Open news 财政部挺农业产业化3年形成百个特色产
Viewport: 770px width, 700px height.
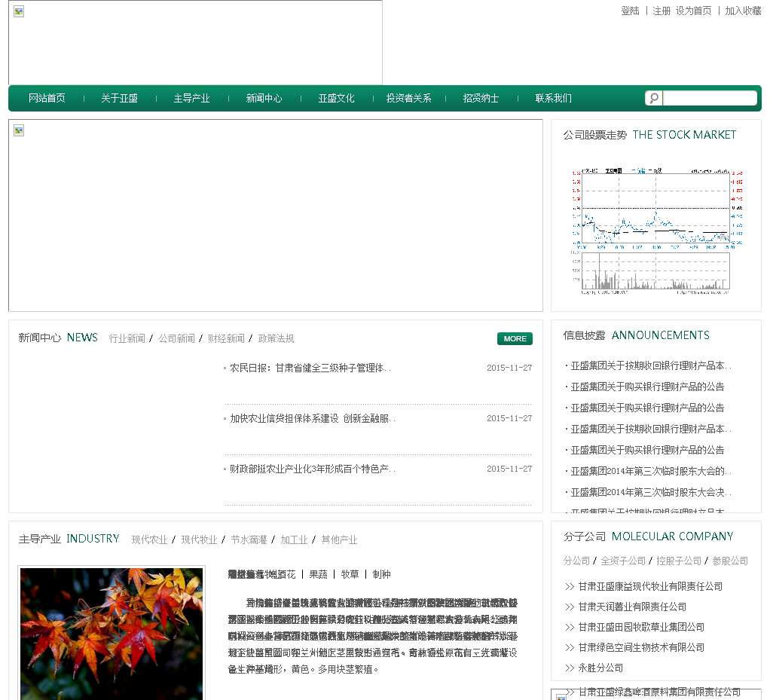coord(313,469)
